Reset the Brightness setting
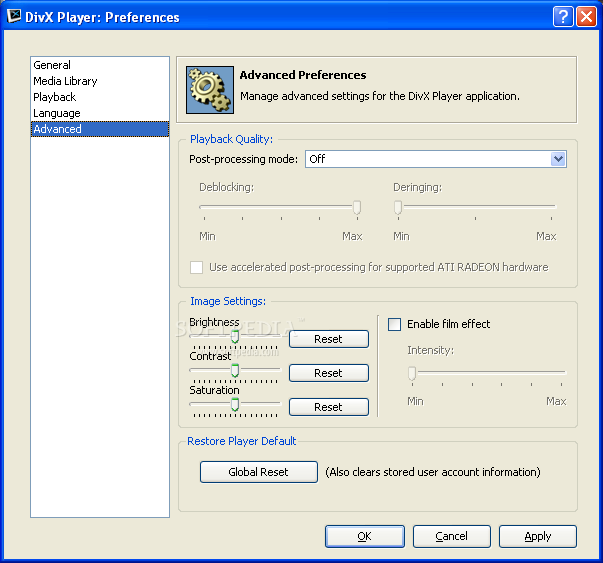This screenshot has height=563, width=603. coord(329,339)
